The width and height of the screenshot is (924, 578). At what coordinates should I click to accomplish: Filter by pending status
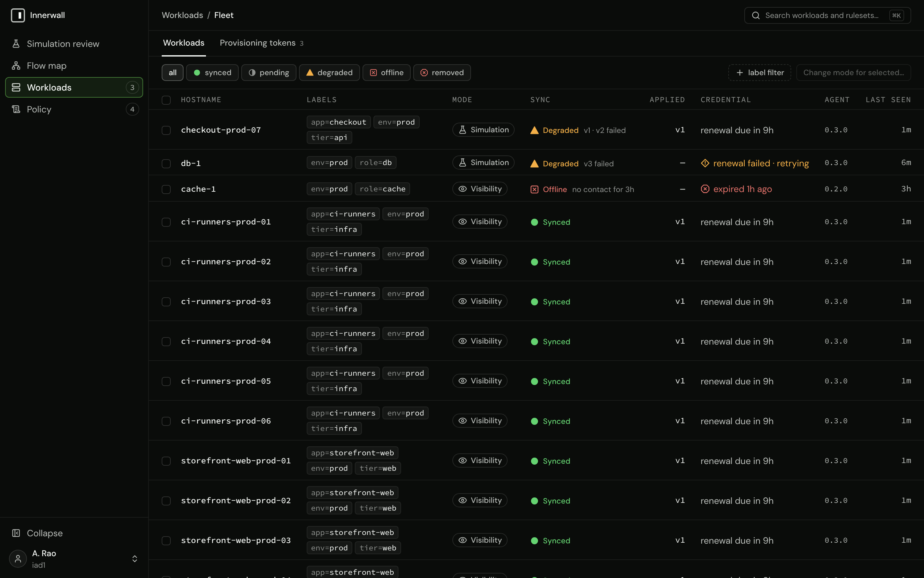[269, 73]
